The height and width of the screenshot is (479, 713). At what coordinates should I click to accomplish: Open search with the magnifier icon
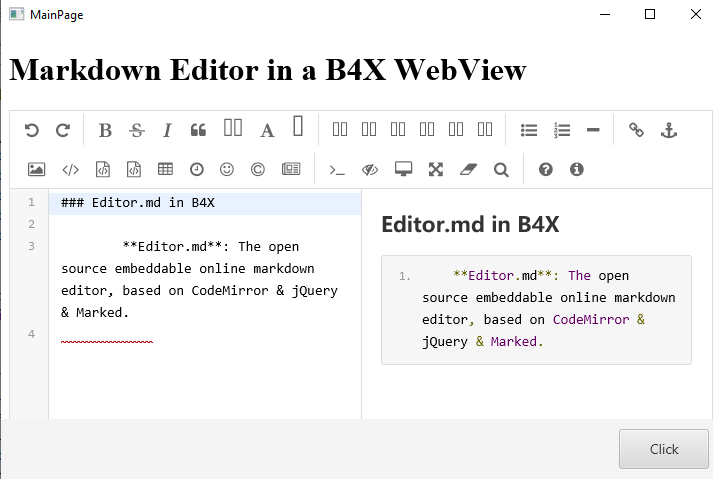pos(501,170)
